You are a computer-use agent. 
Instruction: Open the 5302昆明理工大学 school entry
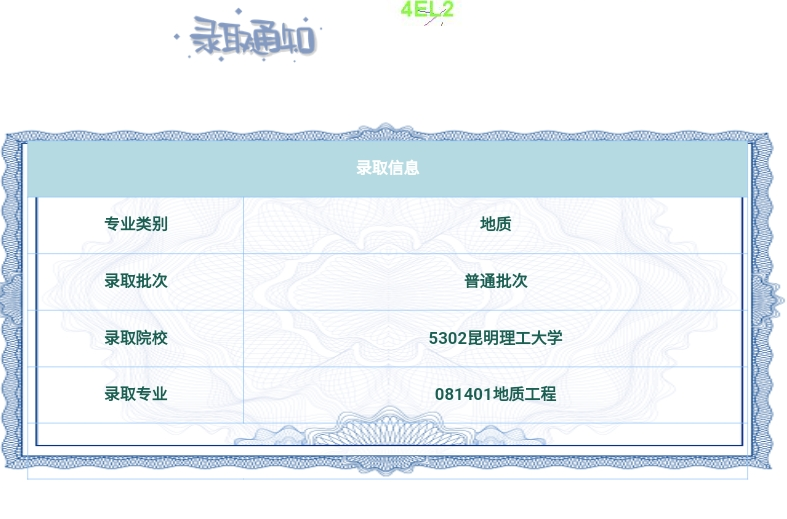(x=495, y=338)
